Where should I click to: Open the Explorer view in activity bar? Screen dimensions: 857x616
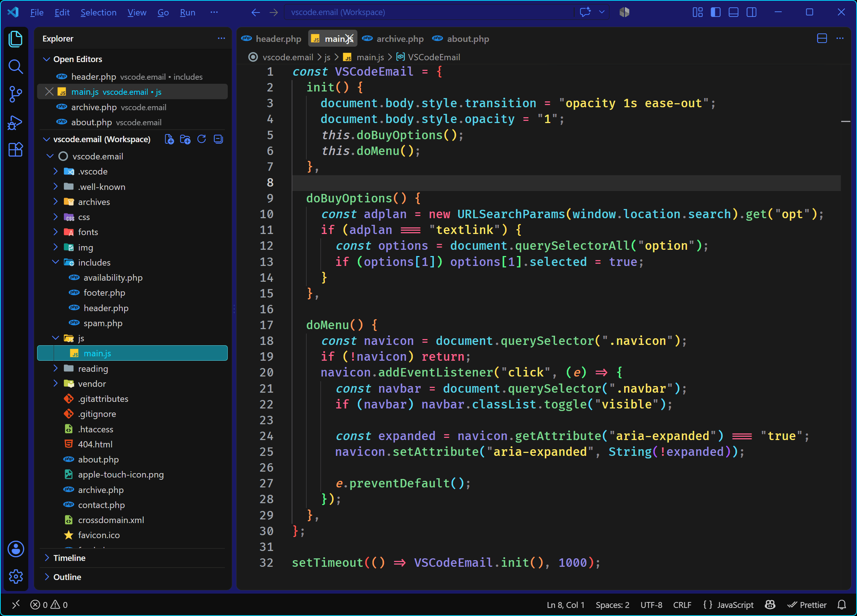coord(15,39)
